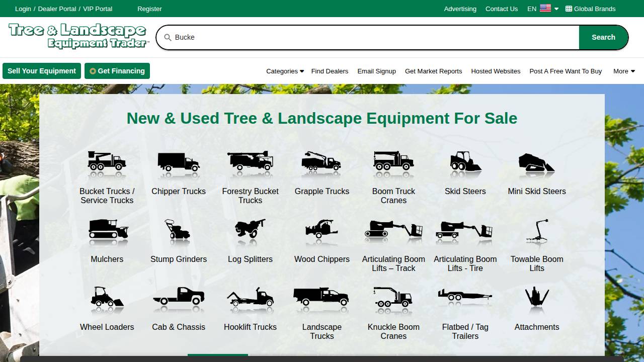Viewport: 644px width, 362px height.
Task: Click the Stump Grinders icon
Action: click(x=179, y=230)
